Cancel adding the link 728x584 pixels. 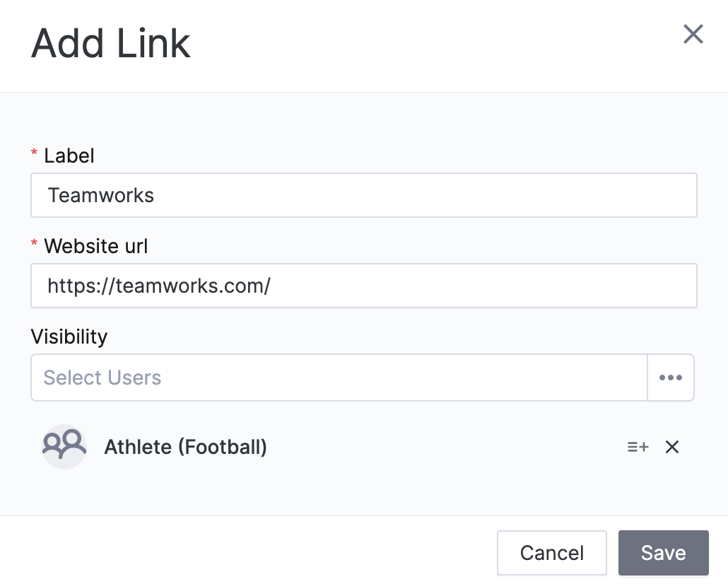[x=551, y=552]
